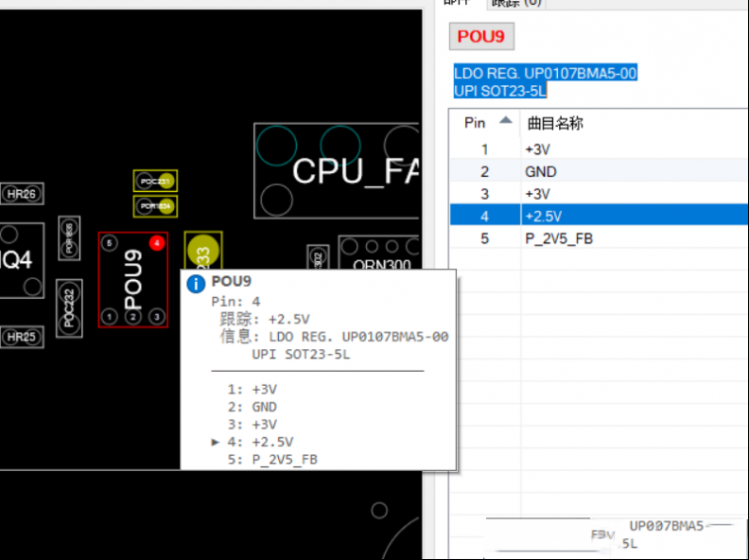Click the LDO REG. UP0107BMA5-00 description text
The height and width of the screenshot is (560, 749).
point(545,73)
